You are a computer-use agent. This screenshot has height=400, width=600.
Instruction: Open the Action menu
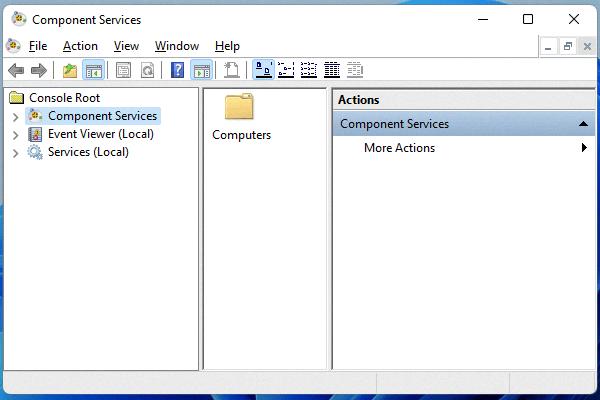[80, 46]
